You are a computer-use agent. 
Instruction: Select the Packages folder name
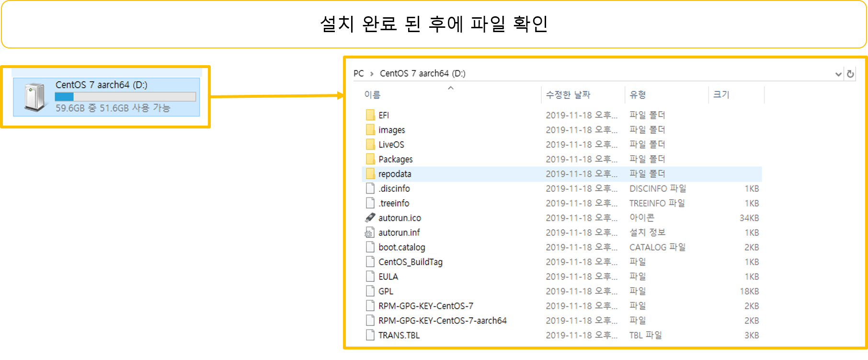tap(396, 159)
